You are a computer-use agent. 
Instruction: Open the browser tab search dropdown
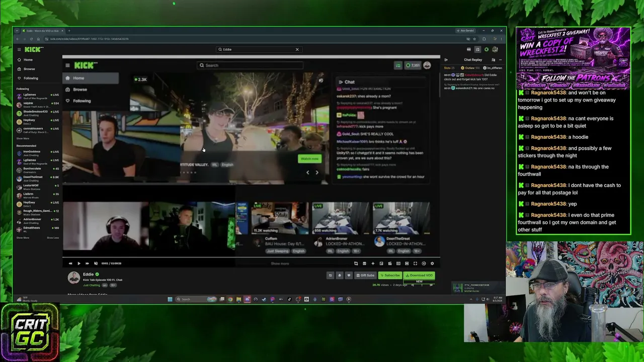click(18, 31)
